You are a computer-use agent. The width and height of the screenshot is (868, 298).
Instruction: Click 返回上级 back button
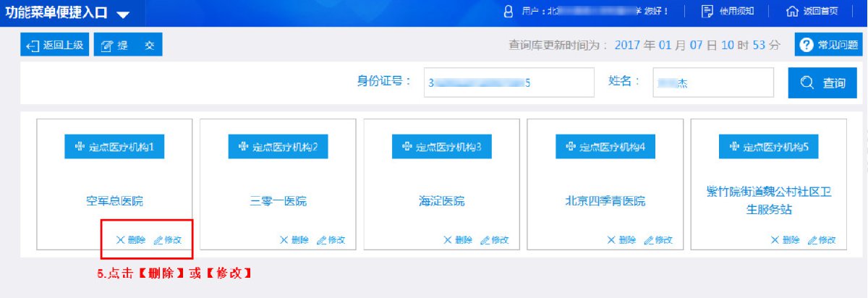(x=54, y=45)
